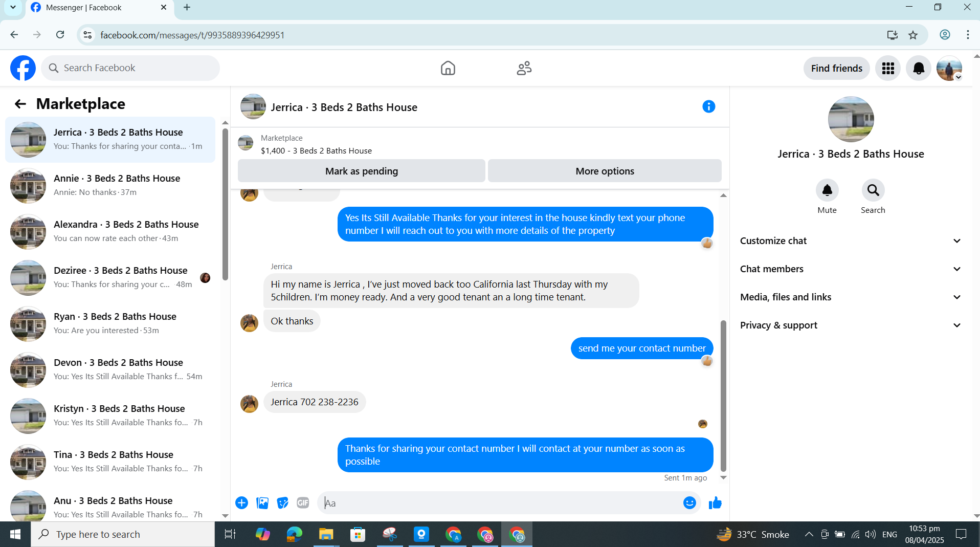Viewport: 980px width, 547px height.
Task: Expand Customize chat section
Action: coord(850,240)
